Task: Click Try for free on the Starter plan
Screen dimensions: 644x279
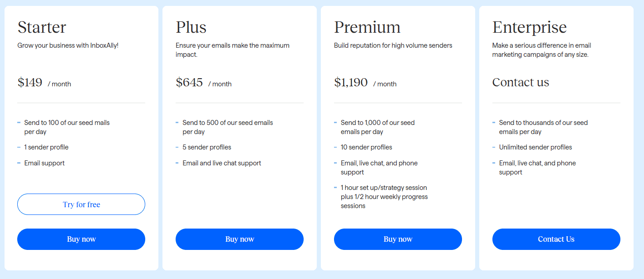Action: tap(81, 204)
